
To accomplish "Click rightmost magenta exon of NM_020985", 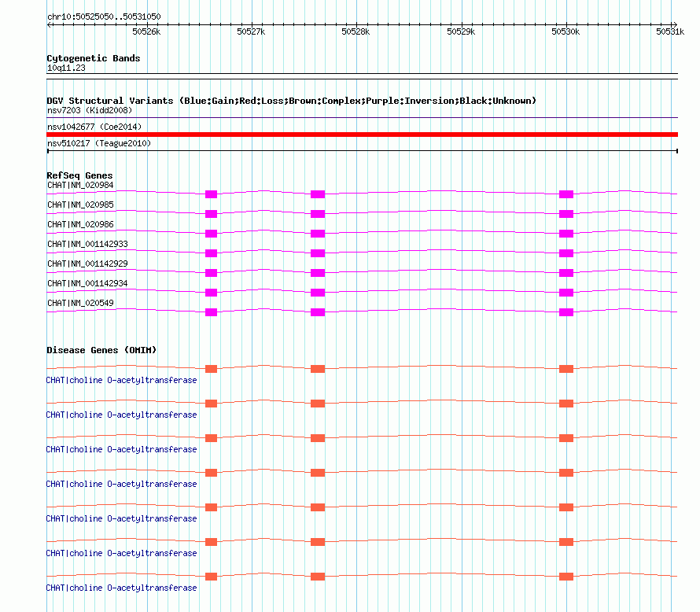I will (566, 214).
